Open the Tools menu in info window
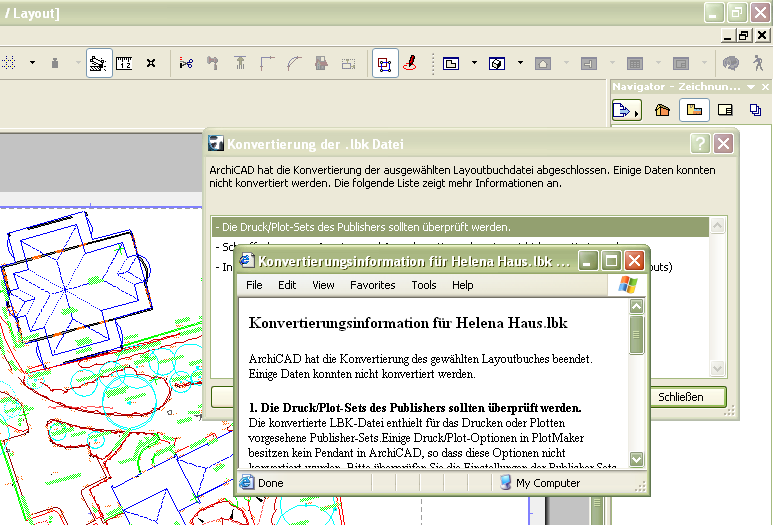 pos(424,285)
